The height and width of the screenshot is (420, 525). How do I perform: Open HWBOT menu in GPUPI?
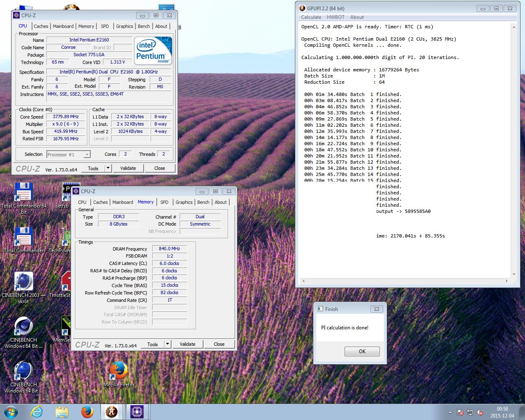coord(336,17)
